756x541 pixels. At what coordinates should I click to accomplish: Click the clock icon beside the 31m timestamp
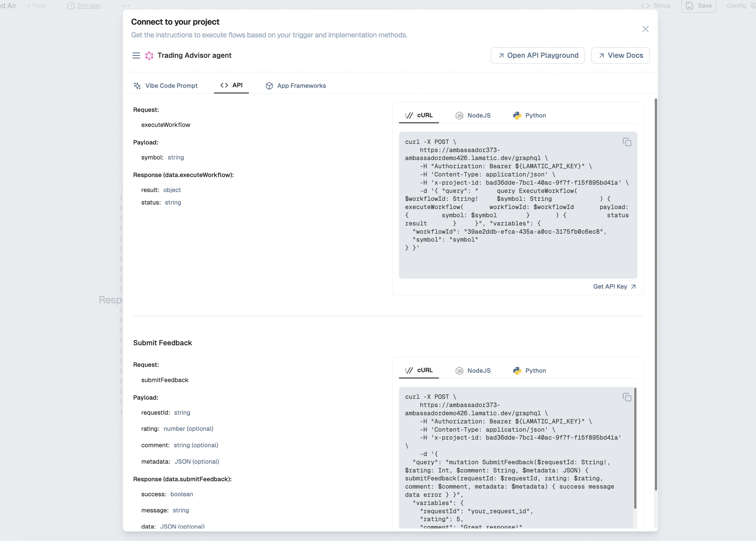tap(71, 5)
